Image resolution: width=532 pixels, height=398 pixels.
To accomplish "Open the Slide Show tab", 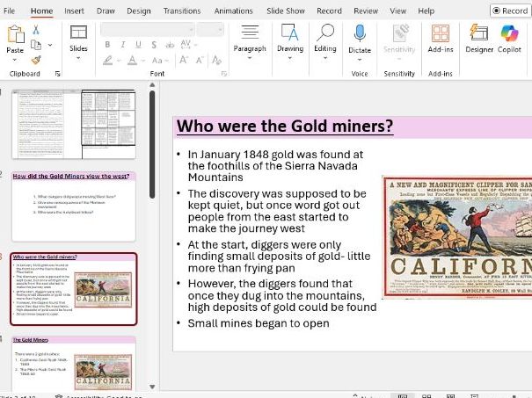I will click(285, 11).
